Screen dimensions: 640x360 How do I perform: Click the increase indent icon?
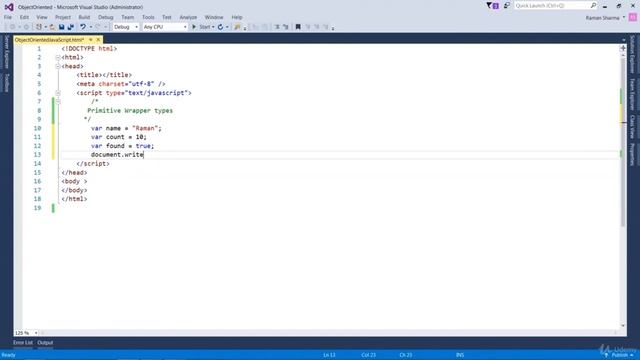(286, 27)
